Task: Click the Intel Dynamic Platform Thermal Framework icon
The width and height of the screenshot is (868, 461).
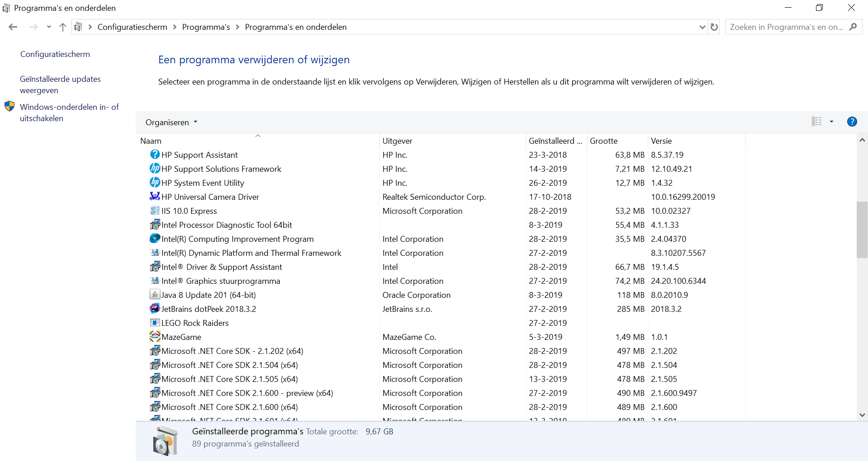Action: coord(155,253)
